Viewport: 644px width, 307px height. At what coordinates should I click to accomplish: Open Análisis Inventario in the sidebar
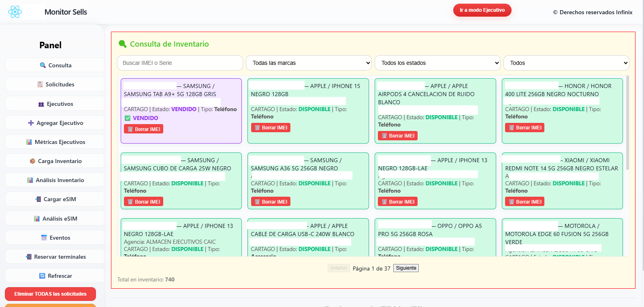point(55,180)
